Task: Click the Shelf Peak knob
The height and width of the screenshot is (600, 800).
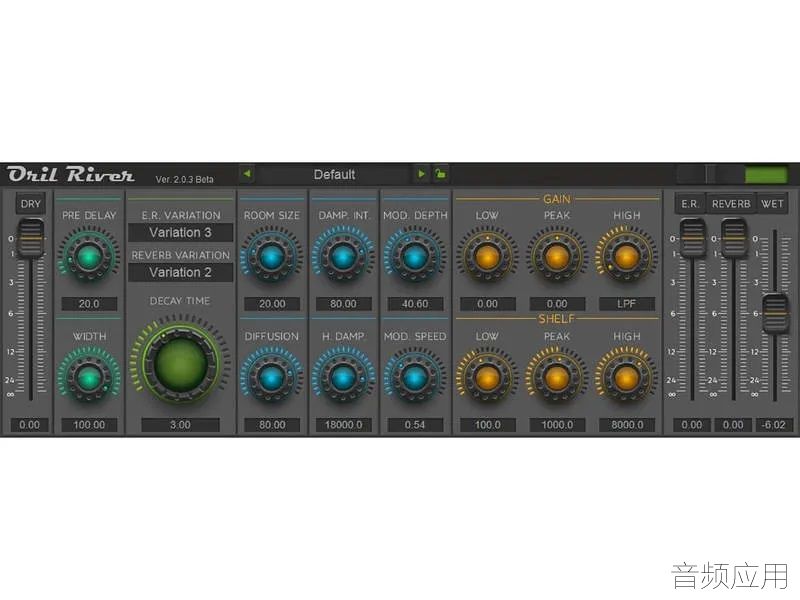Action: pyautogui.click(x=557, y=378)
